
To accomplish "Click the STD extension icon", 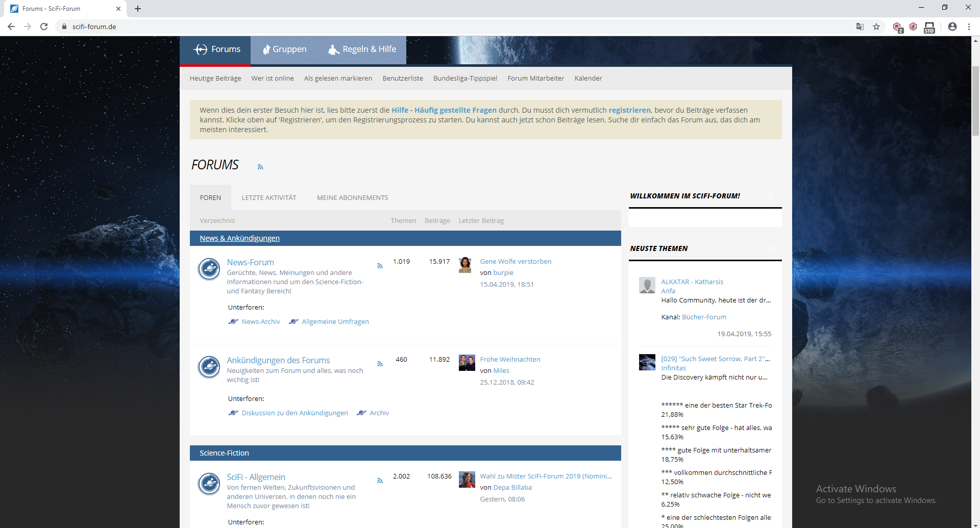I will pyautogui.click(x=929, y=27).
